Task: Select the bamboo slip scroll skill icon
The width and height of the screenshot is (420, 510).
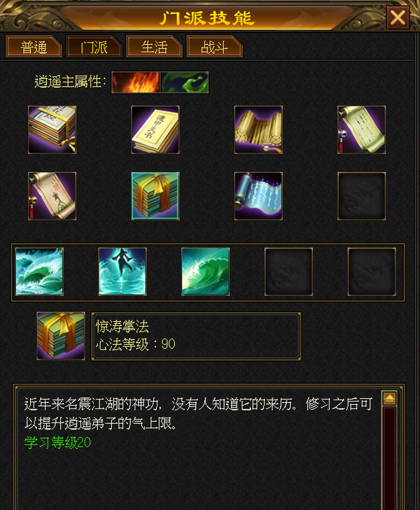Action: click(x=258, y=129)
